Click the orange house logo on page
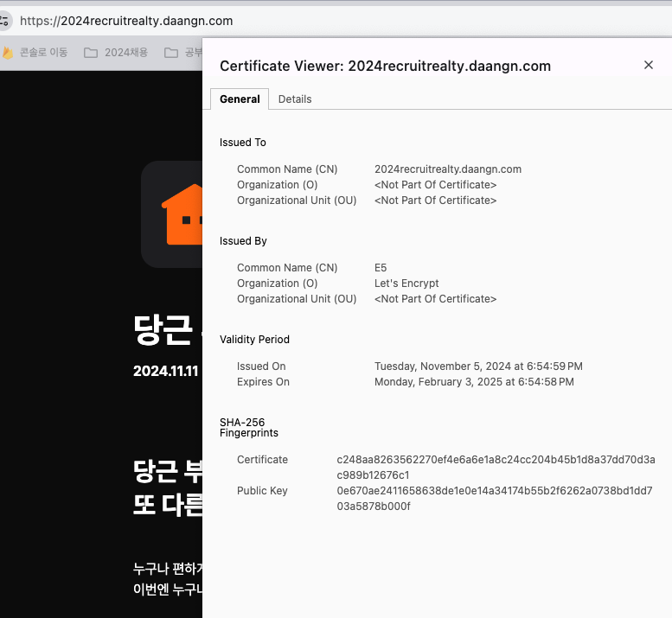This screenshot has height=618, width=672. click(x=182, y=214)
